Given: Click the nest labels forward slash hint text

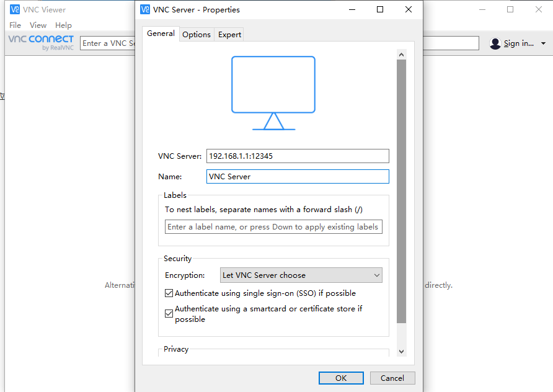Looking at the screenshot, I should click(x=263, y=210).
